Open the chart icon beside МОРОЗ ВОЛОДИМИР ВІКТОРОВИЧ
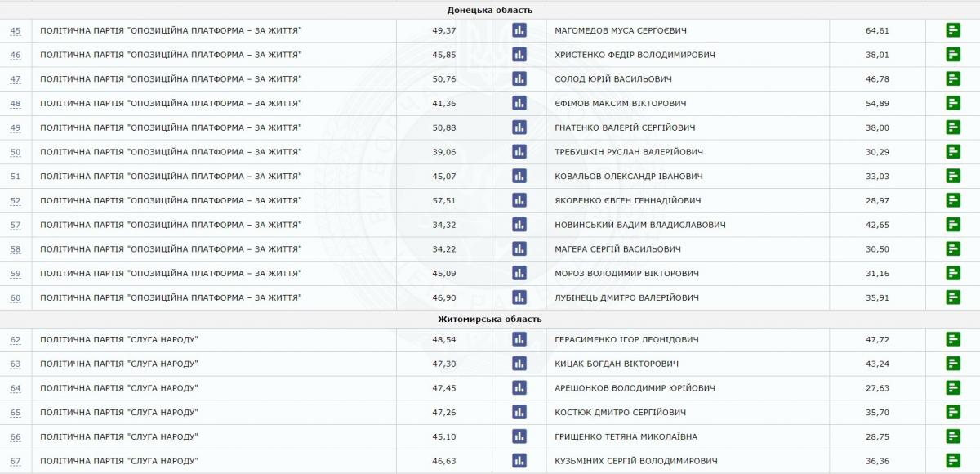 pyautogui.click(x=519, y=273)
